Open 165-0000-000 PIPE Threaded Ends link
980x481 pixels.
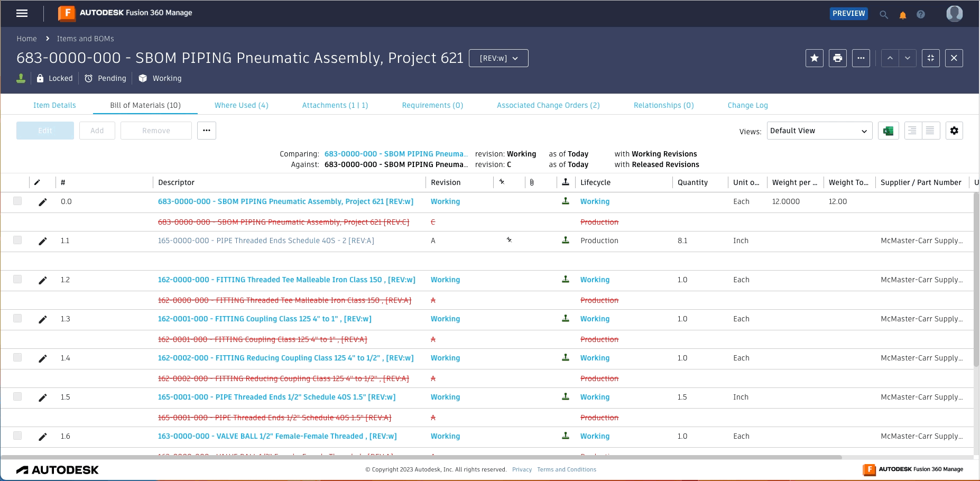click(x=266, y=240)
